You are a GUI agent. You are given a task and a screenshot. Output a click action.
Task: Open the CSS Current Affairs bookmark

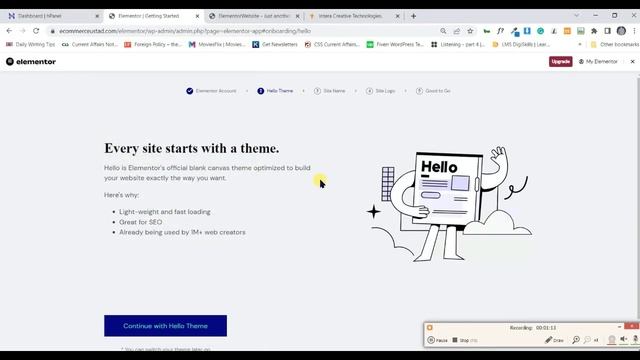coord(332,44)
